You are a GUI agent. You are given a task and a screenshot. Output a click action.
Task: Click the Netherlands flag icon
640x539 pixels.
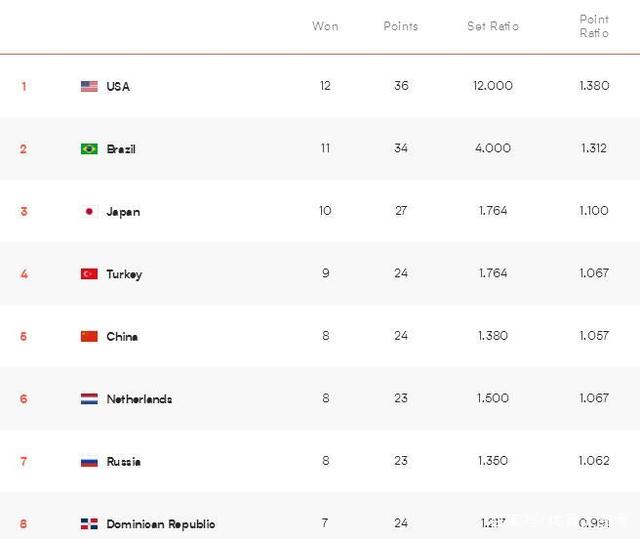[x=89, y=399]
